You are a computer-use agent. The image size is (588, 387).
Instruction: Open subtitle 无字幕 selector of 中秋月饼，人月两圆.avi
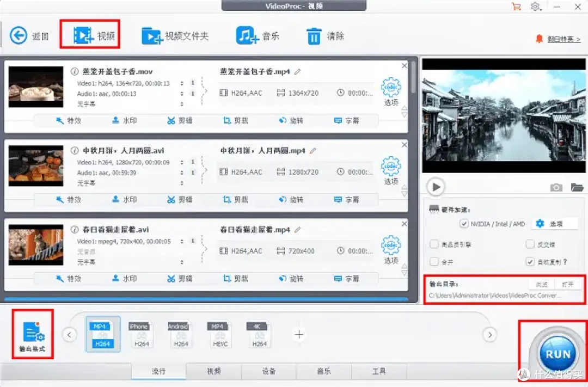182,183
